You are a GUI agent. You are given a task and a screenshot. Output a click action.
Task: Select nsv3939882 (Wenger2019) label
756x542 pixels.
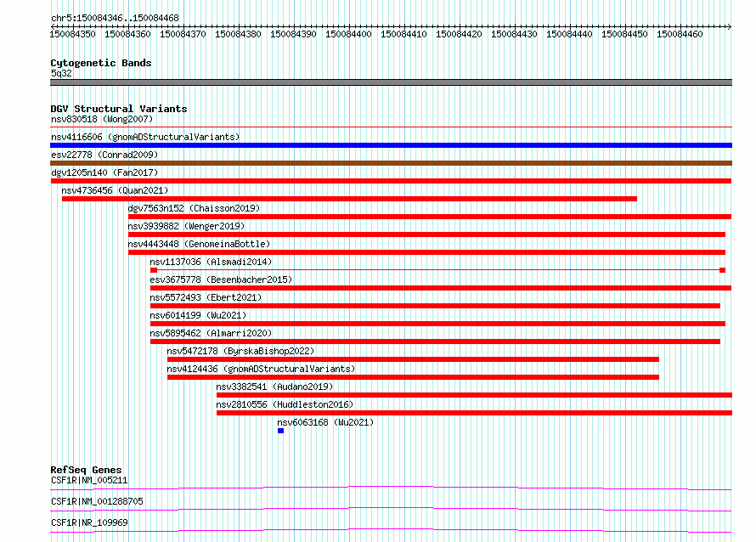[186, 226]
